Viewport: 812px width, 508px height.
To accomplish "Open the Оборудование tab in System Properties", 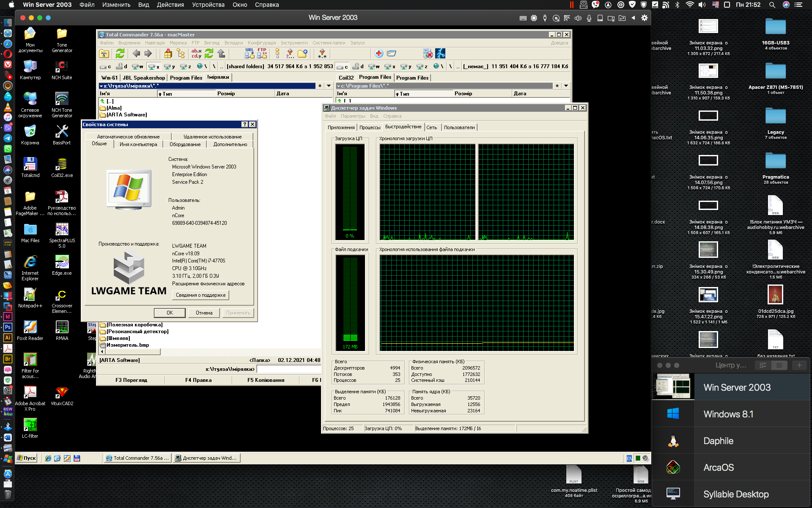I will tap(185, 144).
